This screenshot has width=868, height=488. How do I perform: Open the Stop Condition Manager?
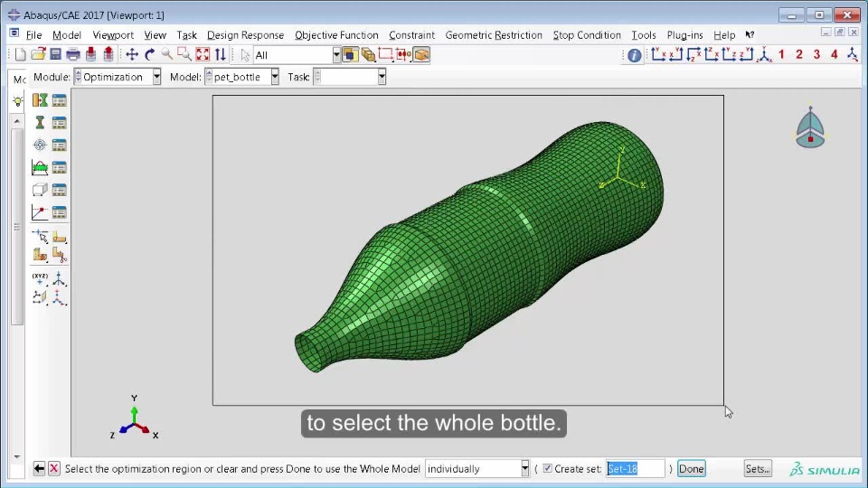(60, 212)
